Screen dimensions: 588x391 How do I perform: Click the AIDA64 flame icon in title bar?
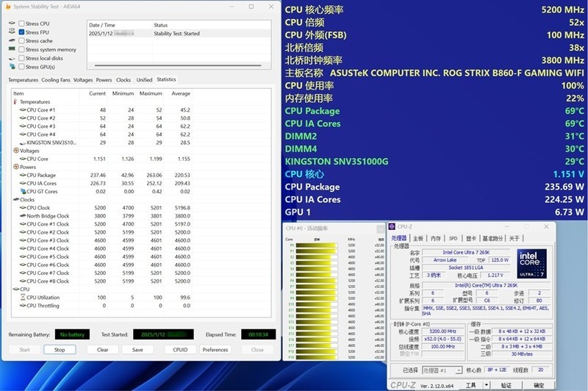[x=8, y=7]
